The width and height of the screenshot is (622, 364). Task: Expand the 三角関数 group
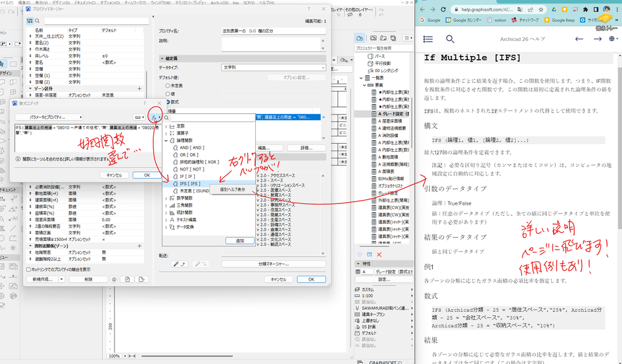166,205
